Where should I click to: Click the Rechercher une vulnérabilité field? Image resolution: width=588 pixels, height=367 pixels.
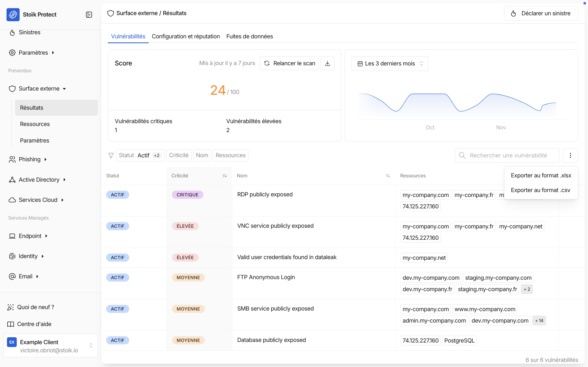pos(508,155)
